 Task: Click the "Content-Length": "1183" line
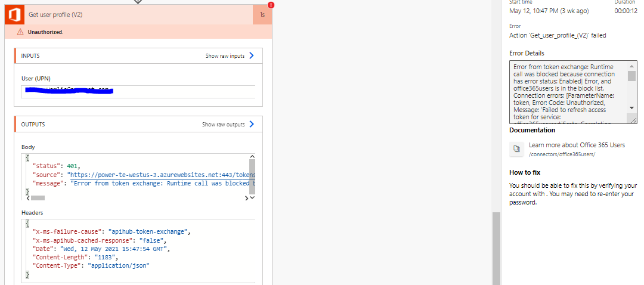[x=75, y=258]
